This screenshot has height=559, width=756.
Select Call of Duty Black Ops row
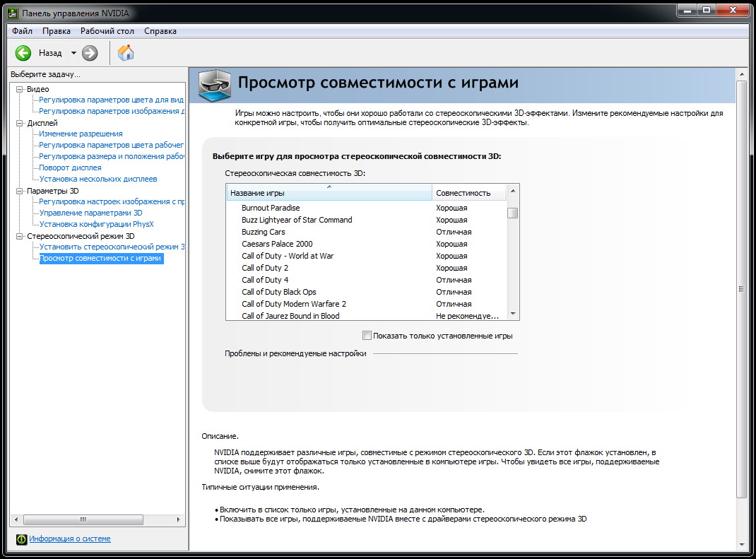367,292
